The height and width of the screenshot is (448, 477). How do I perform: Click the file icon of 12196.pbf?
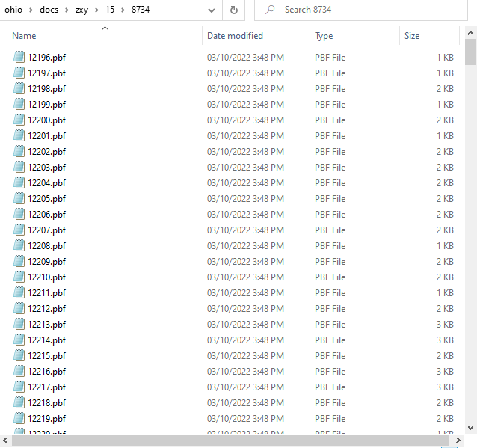[19, 58]
